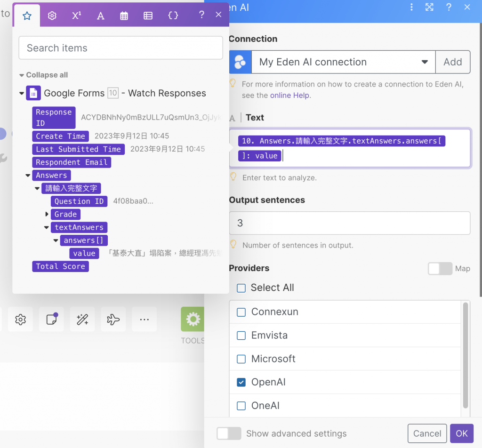The height and width of the screenshot is (448, 482).
Task: Open the notes icon in bottom toolbar
Action: click(51, 320)
